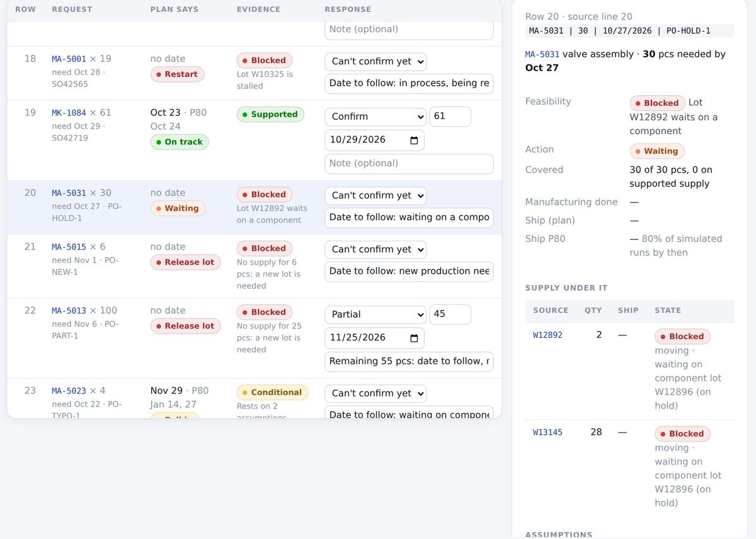This screenshot has width=756, height=539.
Task: Open part link MA-5031 in row 20
Action: (69, 193)
